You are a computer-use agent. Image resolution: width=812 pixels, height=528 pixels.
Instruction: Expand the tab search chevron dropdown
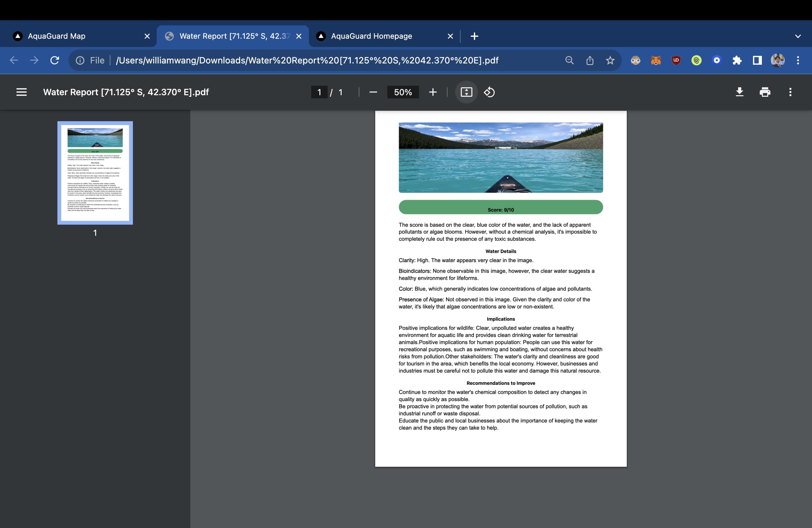(798, 36)
